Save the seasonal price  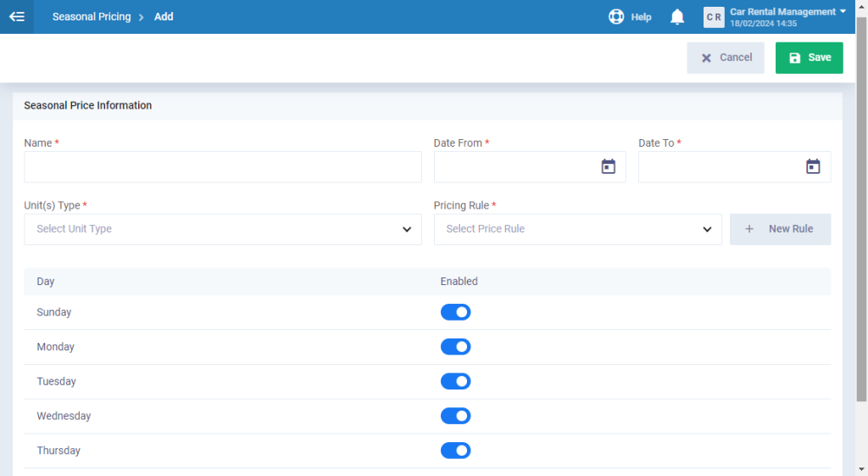809,58
